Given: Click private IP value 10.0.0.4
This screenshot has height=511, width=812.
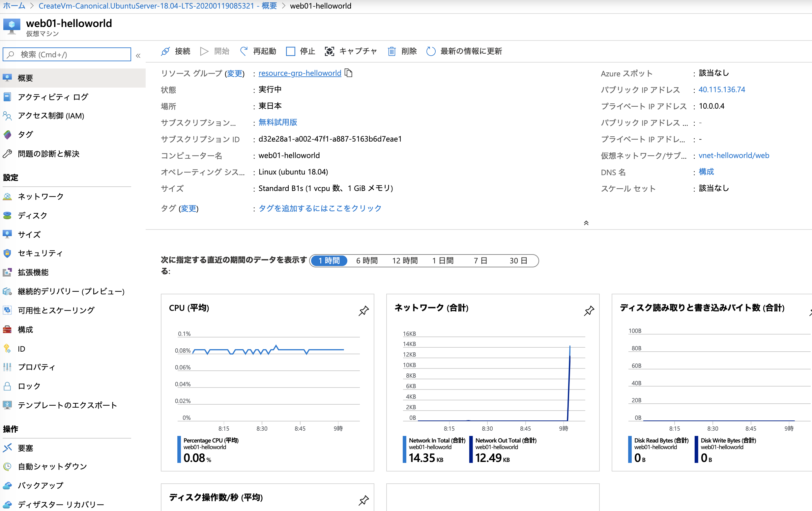Looking at the screenshot, I should [711, 106].
